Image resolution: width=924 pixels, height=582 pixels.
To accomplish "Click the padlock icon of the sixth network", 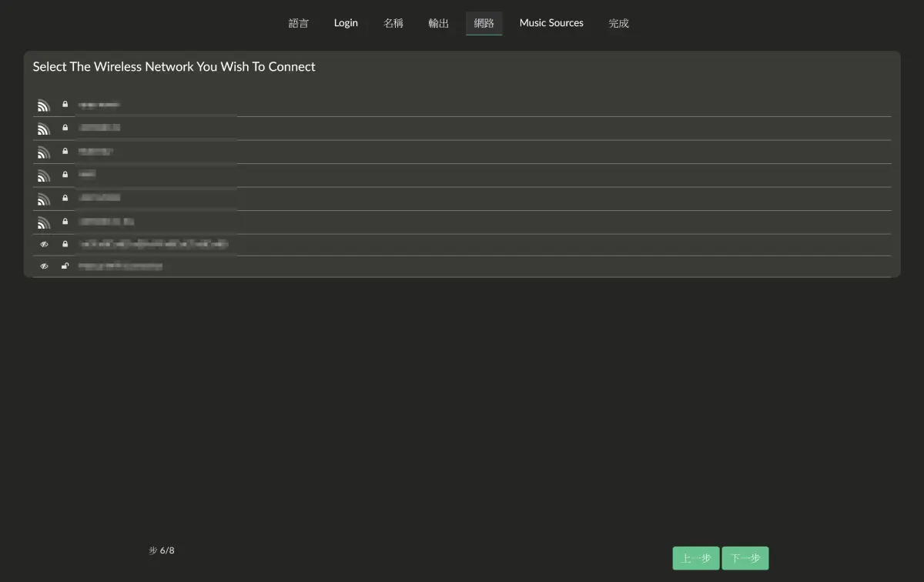I will click(x=65, y=221).
